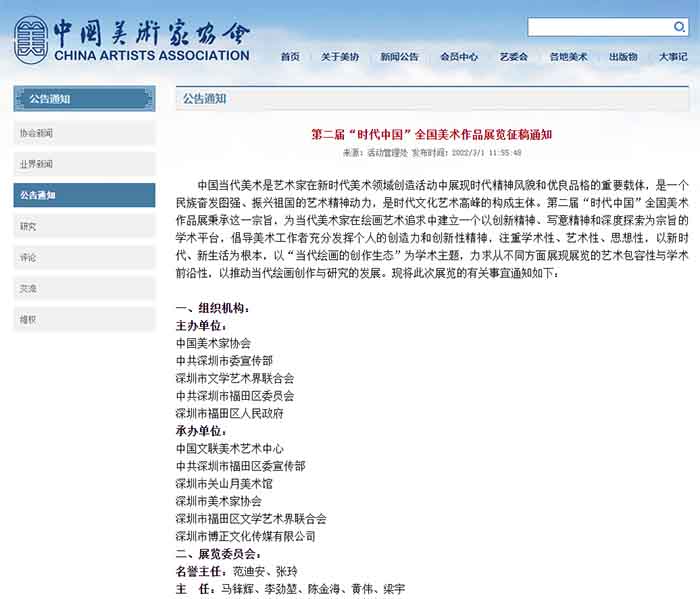The width and height of the screenshot is (700, 599).
Task: Select 协会新闻 in the left sidebar
Action: [84, 133]
